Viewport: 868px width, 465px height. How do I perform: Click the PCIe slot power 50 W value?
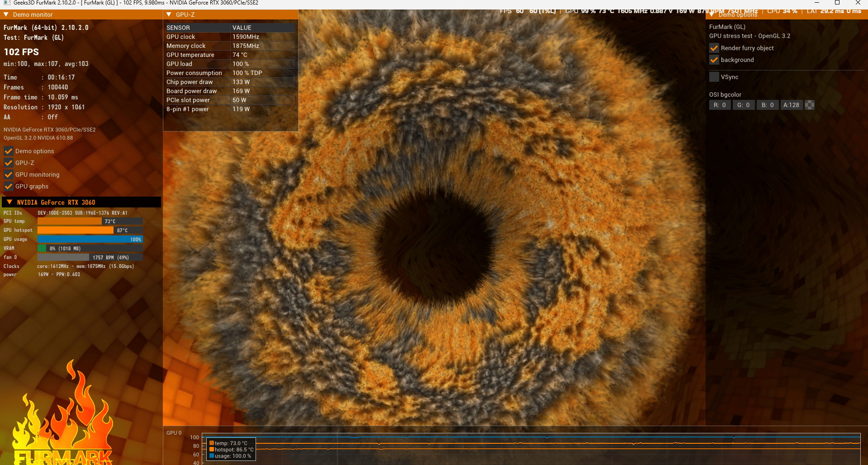pyautogui.click(x=240, y=100)
